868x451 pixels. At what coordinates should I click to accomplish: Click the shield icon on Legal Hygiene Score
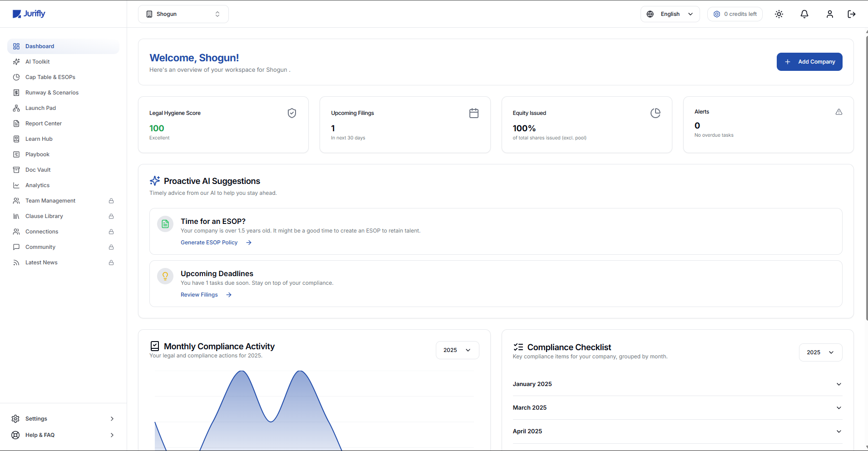tap(292, 113)
